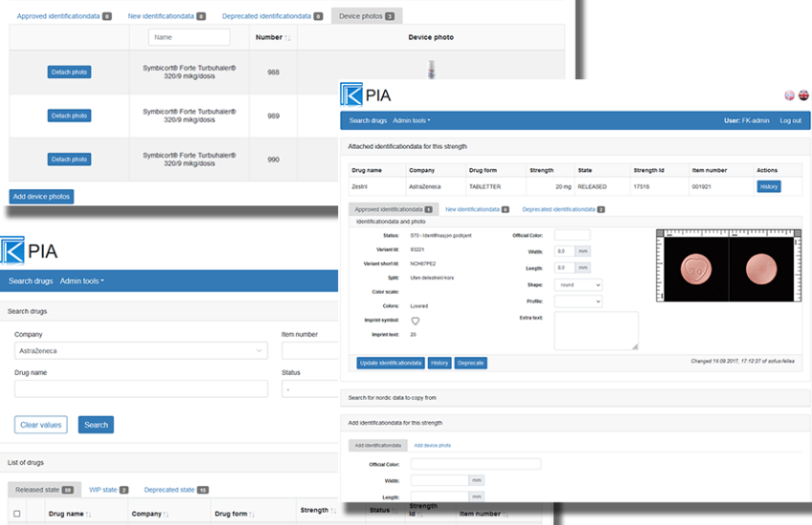Expand Admin tools menu in bottom-left window

coord(82,281)
